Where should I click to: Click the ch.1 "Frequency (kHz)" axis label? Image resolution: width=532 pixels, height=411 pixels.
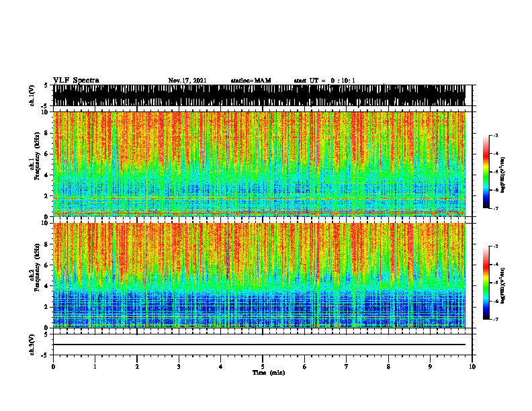click(x=37, y=156)
